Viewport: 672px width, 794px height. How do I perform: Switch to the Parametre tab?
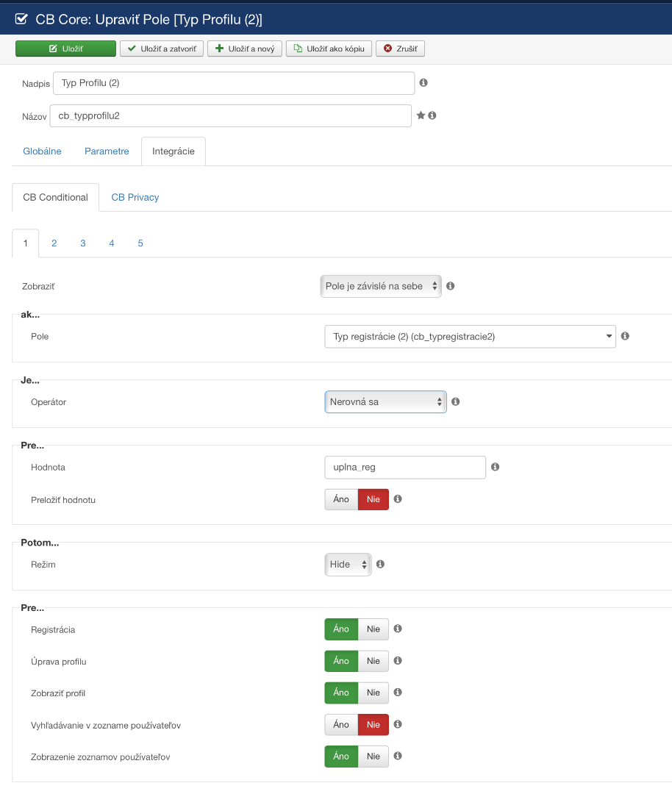pyautogui.click(x=107, y=151)
